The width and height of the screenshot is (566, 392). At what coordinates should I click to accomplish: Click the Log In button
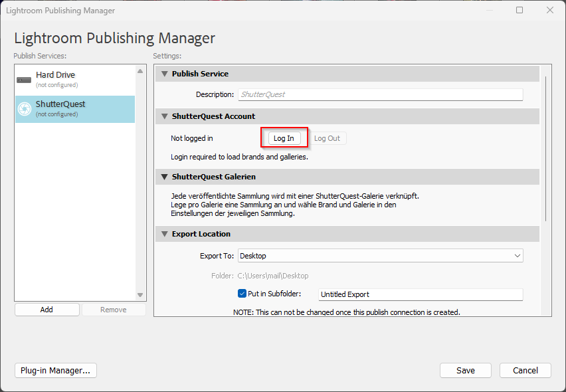coord(284,138)
